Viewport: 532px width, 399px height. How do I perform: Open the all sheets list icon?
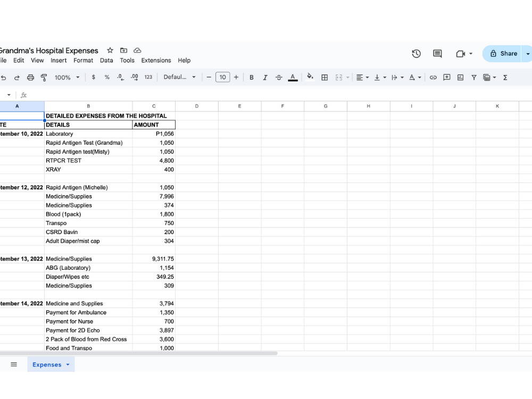pyautogui.click(x=14, y=364)
